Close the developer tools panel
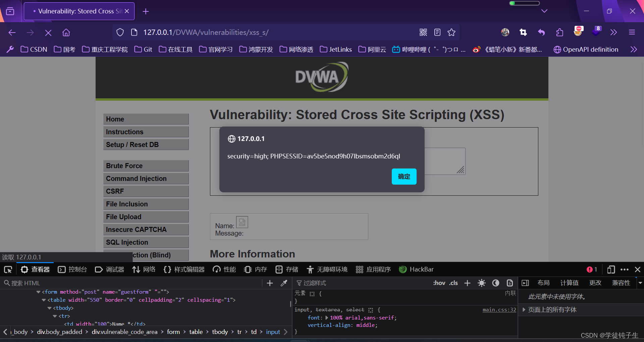 click(x=638, y=270)
